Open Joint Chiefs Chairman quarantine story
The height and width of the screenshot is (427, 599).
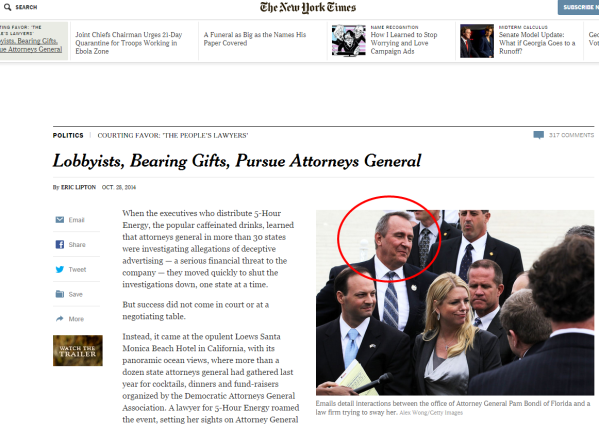click(129, 43)
